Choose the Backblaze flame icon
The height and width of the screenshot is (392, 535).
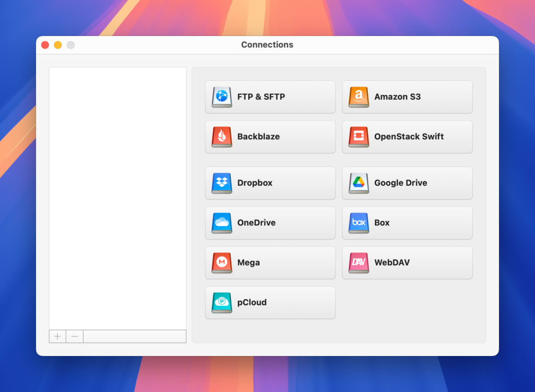coord(222,137)
